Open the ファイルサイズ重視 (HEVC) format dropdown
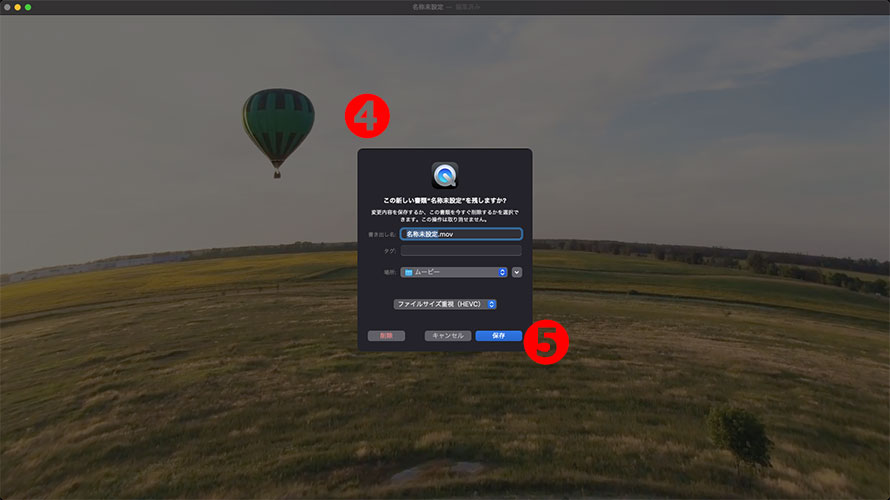The height and width of the screenshot is (500, 890). [444, 304]
